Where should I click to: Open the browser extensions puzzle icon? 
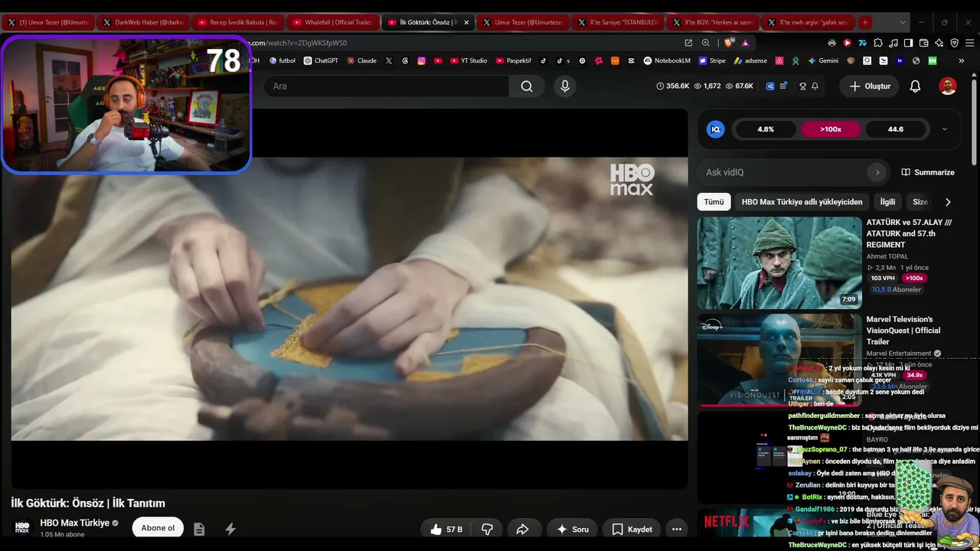pos(878,43)
